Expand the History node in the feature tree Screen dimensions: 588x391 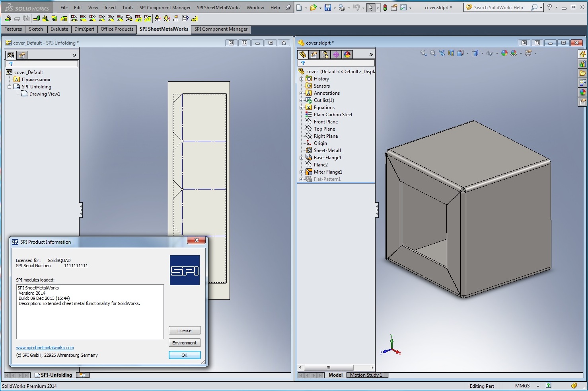coord(301,79)
